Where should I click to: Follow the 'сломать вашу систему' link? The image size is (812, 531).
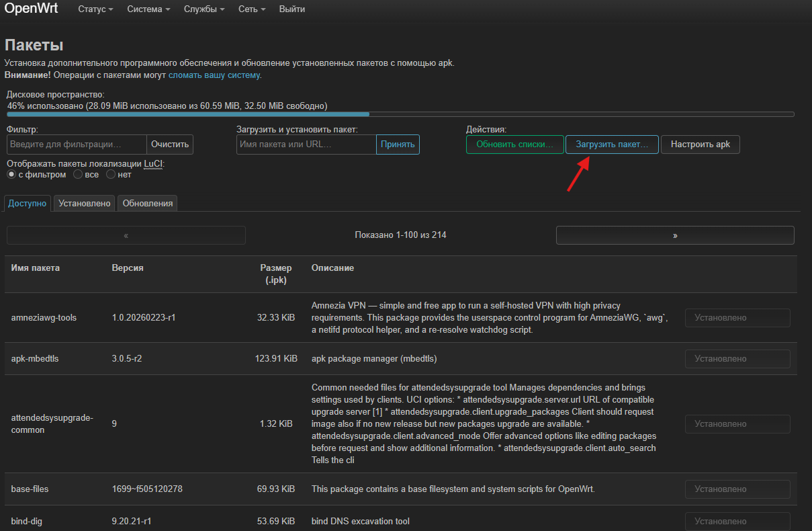point(214,75)
